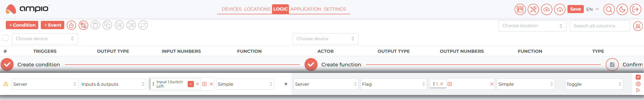The width and height of the screenshot is (644, 100).
Task: Open trigger Server dropdown
Action: coord(45,84)
